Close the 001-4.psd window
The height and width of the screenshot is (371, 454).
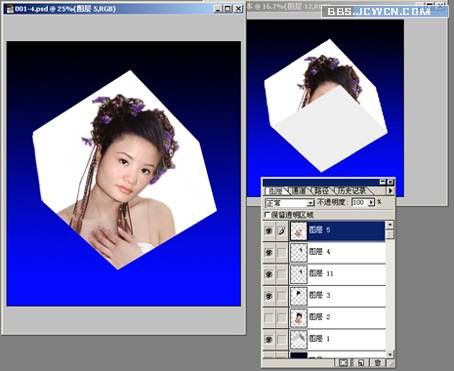(x=238, y=9)
